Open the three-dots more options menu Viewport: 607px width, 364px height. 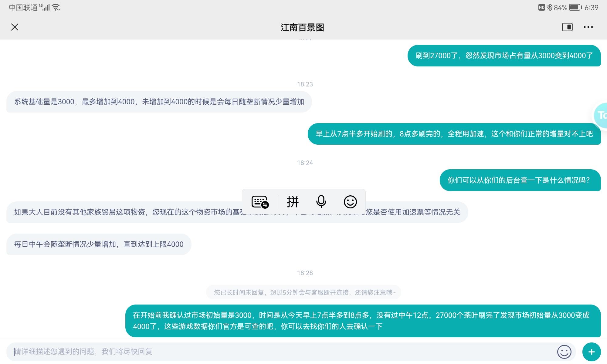[x=588, y=27]
